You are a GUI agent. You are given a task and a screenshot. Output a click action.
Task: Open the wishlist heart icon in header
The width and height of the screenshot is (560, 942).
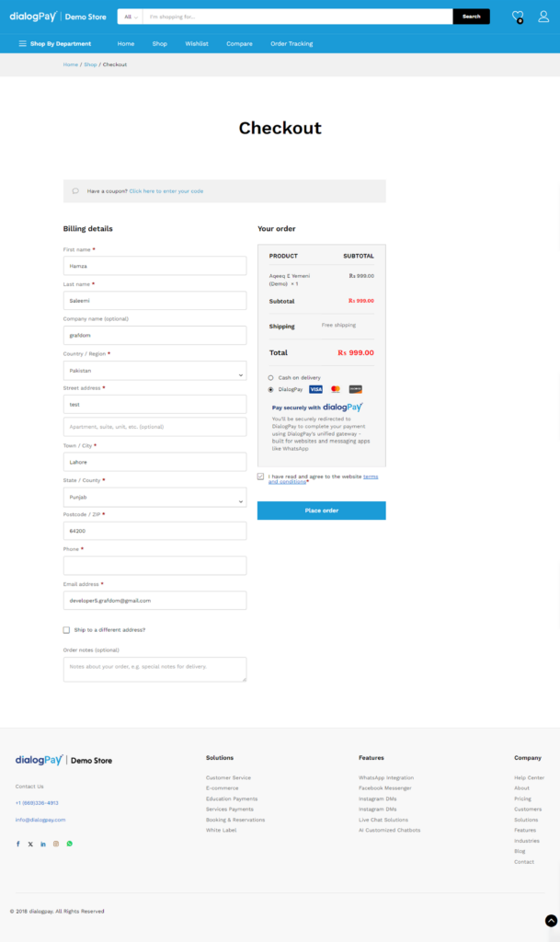point(518,16)
